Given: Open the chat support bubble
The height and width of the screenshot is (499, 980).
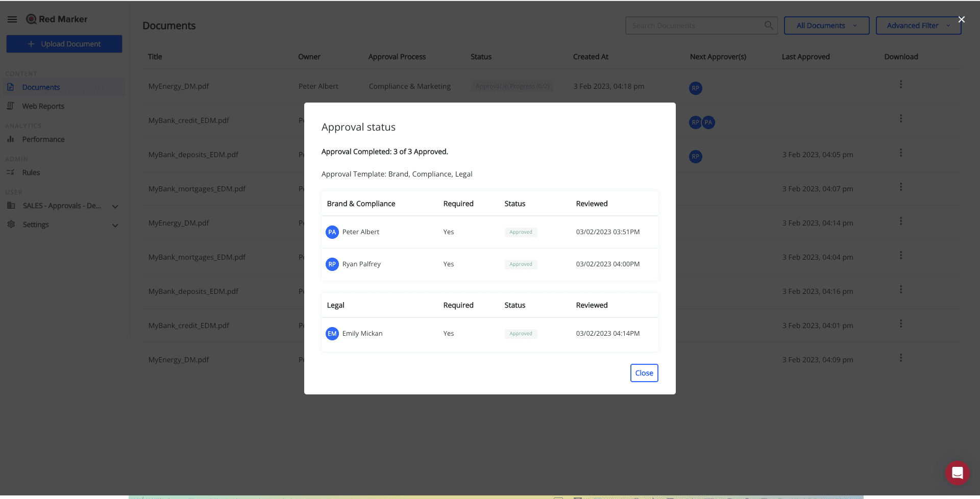Looking at the screenshot, I should click(x=957, y=473).
